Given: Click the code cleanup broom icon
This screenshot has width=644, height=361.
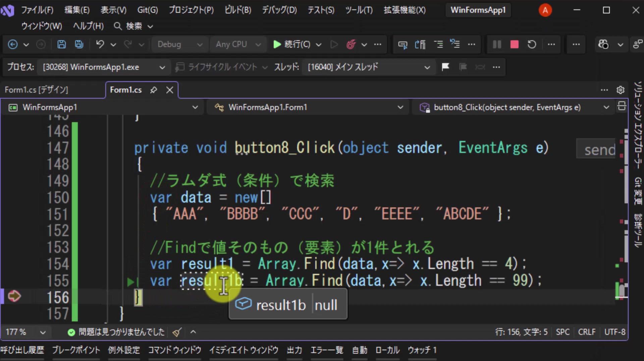Looking at the screenshot, I should [x=177, y=332].
